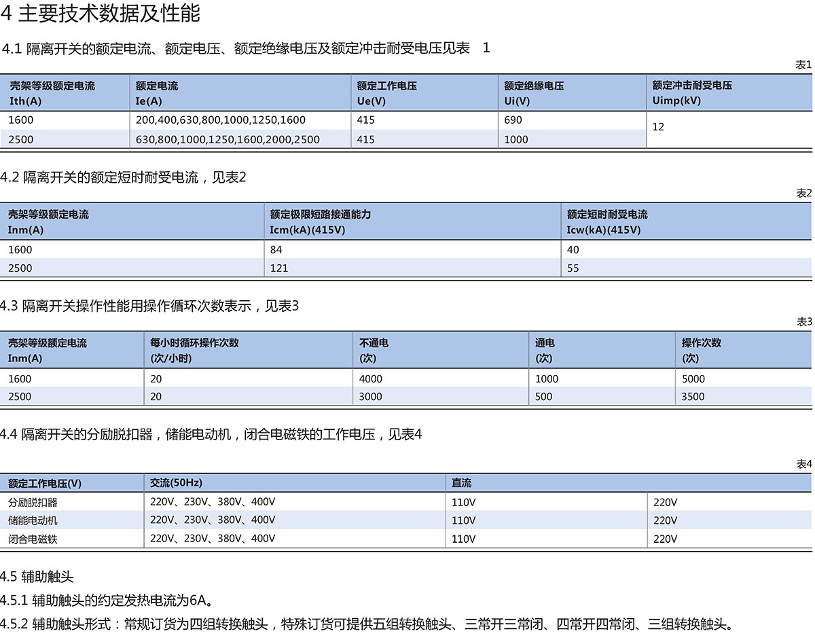This screenshot has height=644, width=815.
Task: Click the 4.2 section heading text
Action: click(123, 178)
